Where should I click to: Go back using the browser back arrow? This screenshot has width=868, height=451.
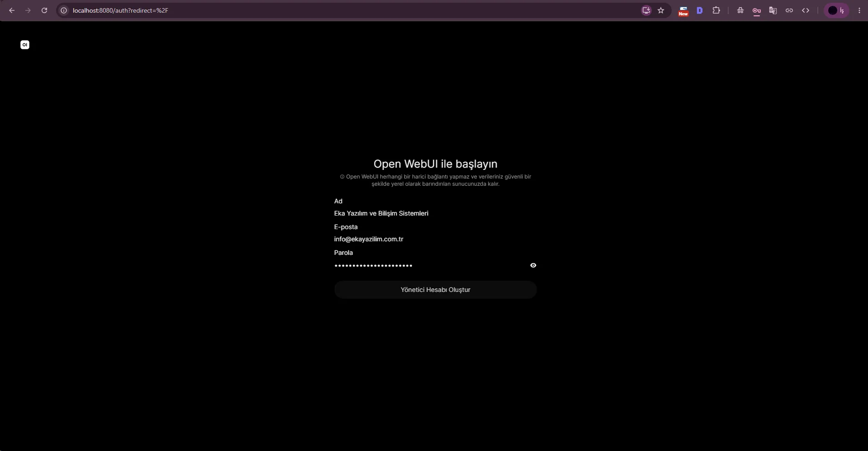(12, 10)
